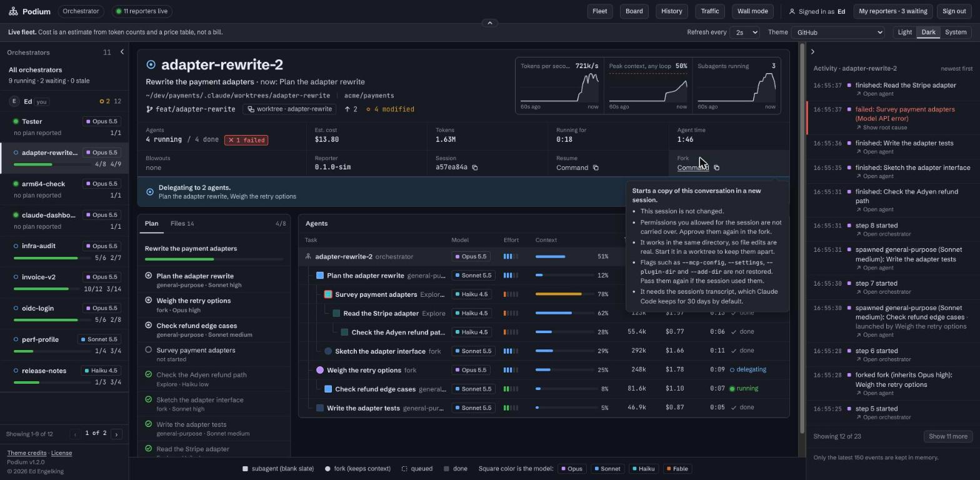Image resolution: width=980 pixels, height=480 pixels.
Task: Go to previous orchestrators page
Action: click(75, 434)
